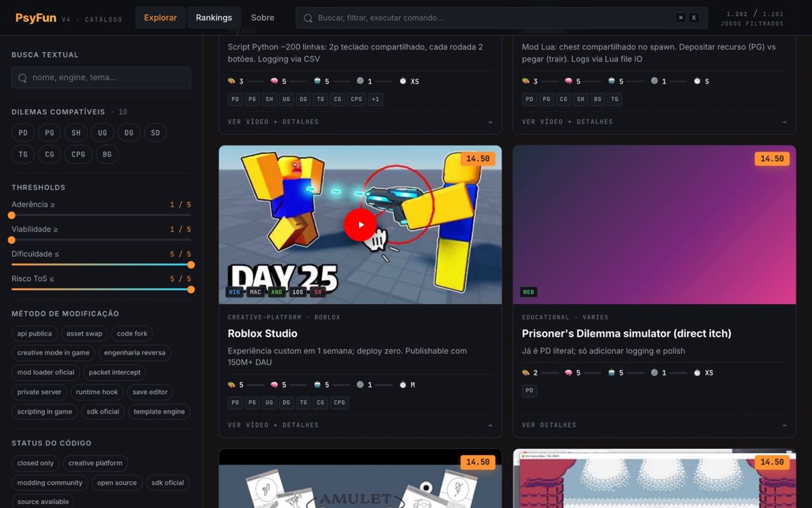Image resolution: width=812 pixels, height=508 pixels.
Task: Click the arrow icon on Roblox Studio card footer
Action: click(490, 425)
